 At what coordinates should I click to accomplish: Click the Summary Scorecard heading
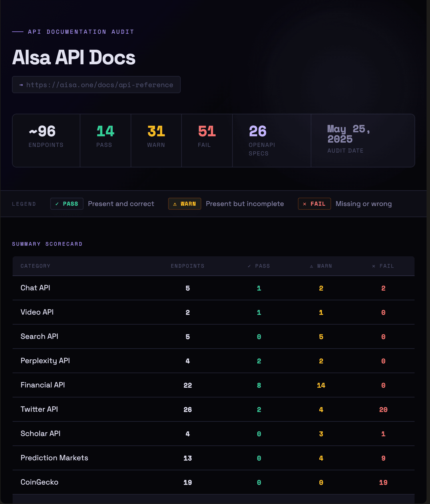47,244
